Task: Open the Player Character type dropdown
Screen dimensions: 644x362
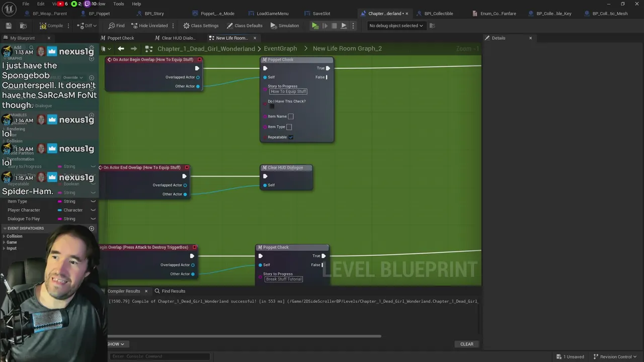Action: 73,210
